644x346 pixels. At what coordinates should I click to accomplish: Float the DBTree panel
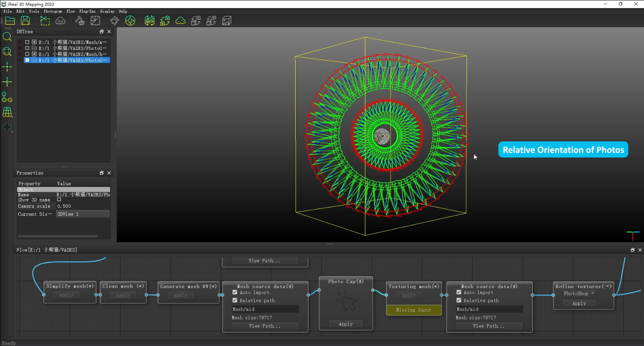click(x=102, y=31)
